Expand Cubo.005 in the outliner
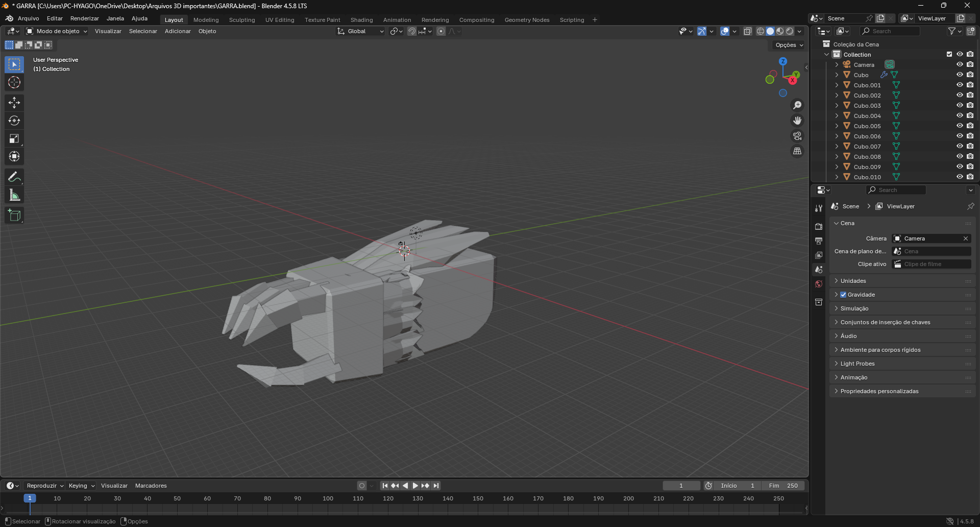The width and height of the screenshot is (980, 527). click(x=837, y=126)
